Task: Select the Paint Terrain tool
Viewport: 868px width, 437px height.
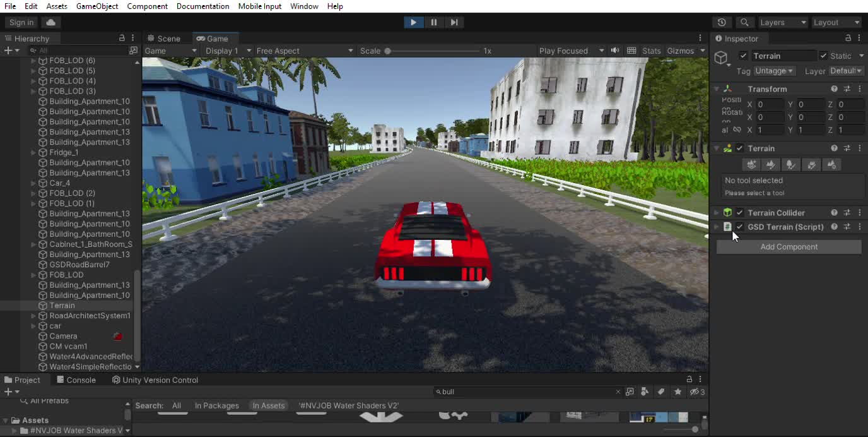Action: pyautogui.click(x=771, y=165)
